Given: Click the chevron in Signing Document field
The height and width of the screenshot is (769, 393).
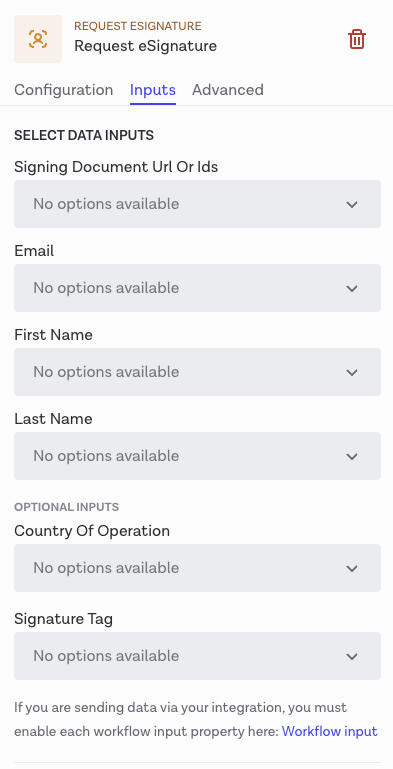Looking at the screenshot, I should (352, 205).
